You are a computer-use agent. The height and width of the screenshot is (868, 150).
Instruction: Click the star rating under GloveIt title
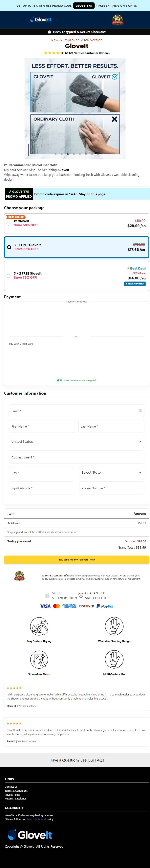coord(53,53)
